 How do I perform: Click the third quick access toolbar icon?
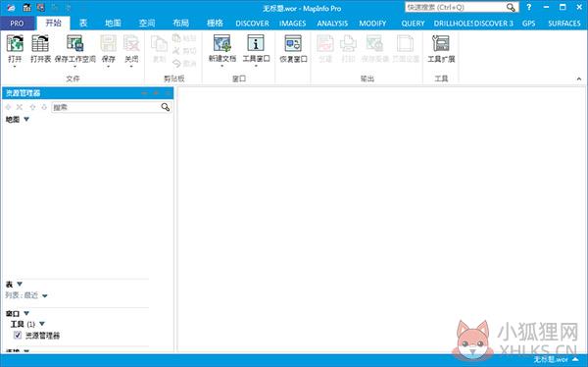pyautogui.click(x=41, y=8)
